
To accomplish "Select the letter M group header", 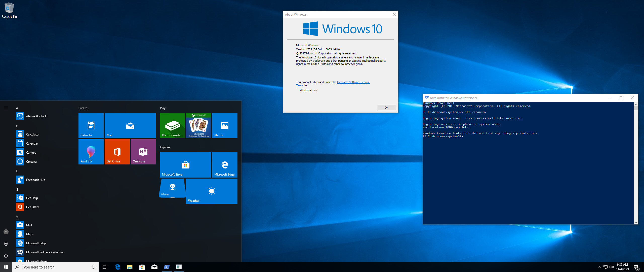I will [17, 217].
